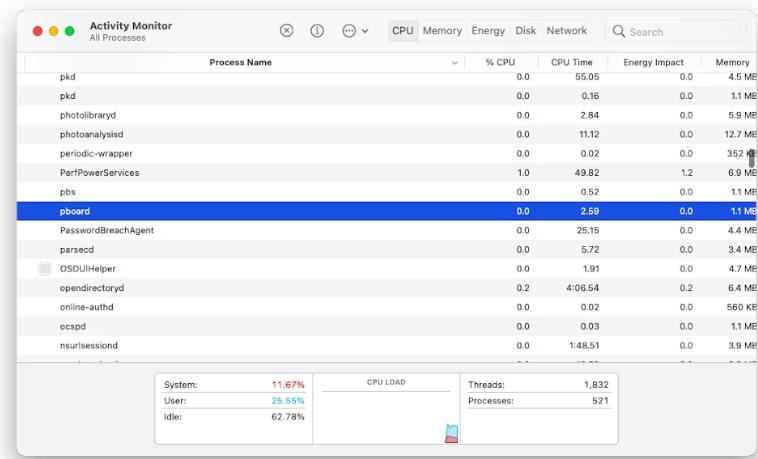Sort by Process Name column
The image size is (758, 459).
[240, 62]
